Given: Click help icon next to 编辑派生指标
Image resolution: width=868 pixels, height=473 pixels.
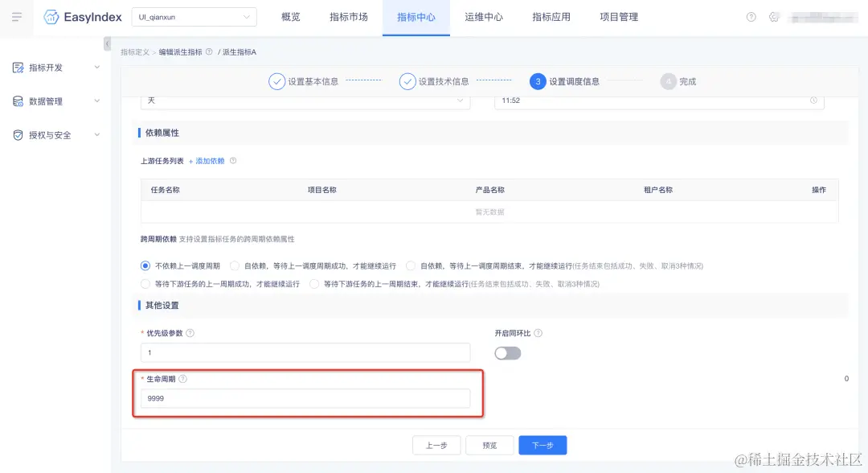Looking at the screenshot, I should pyautogui.click(x=209, y=52).
